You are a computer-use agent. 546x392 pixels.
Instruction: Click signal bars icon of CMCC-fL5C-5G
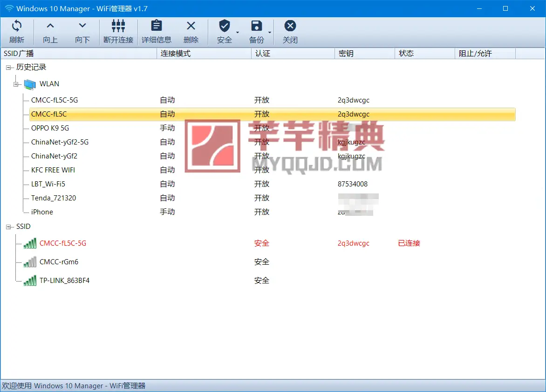click(x=30, y=243)
